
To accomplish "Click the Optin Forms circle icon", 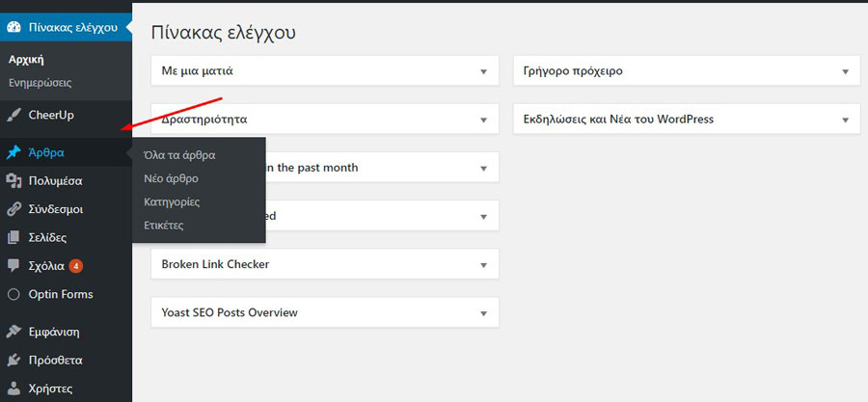I will 14,294.
